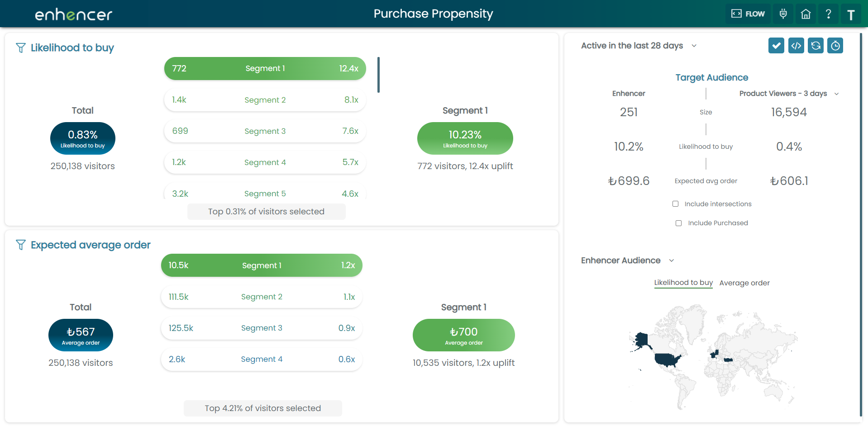Open the timer schedule icon button
868x426 pixels.
click(835, 46)
